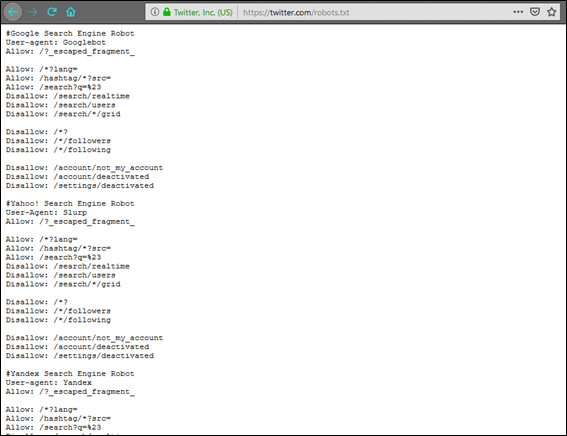
Task: Click the '#Yahoo! Search Engine Robot' heading text
Action: click(x=70, y=204)
